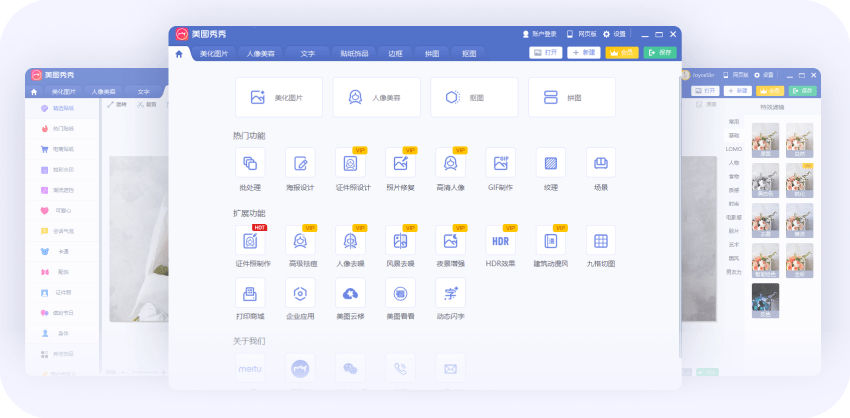Screen dimensions: 850x418
Task: Open the 打印商城 print store icon
Action: pyautogui.click(x=250, y=293)
